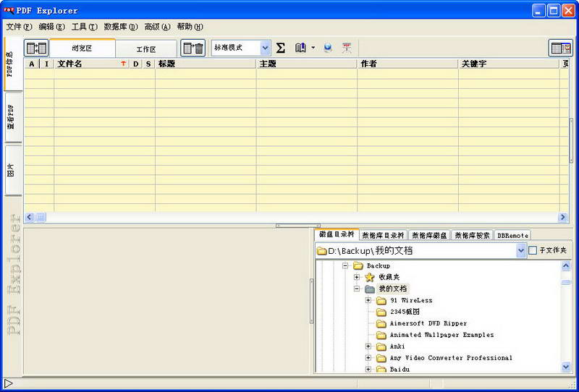Click the blue globe icon in toolbar
This screenshot has width=579, height=392.
[328, 48]
